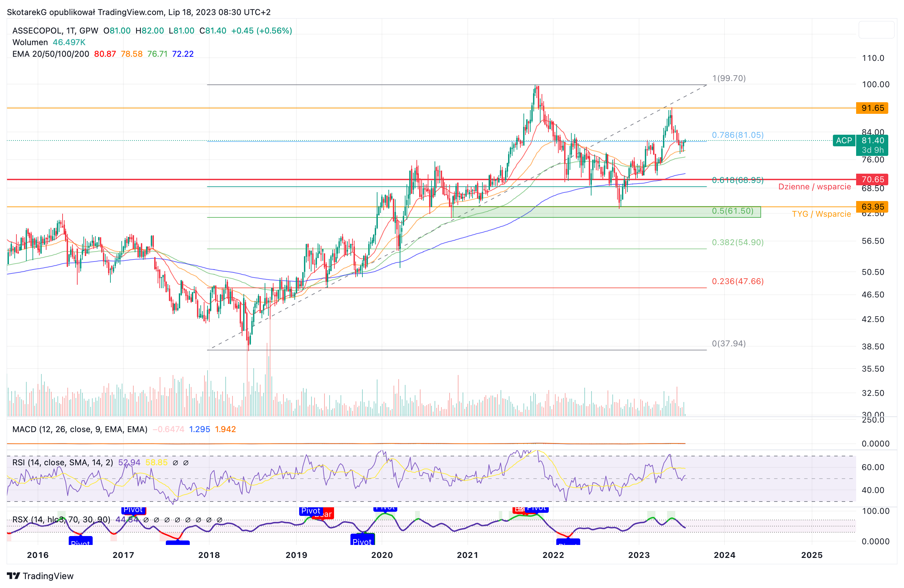Viewport: 904px width, 588px height.
Task: Click the 2023 year label on time axis
Action: 639,555
